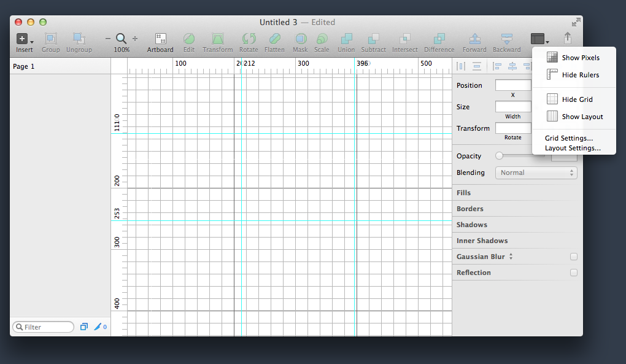Select the Scale tool
Image resolution: width=626 pixels, height=364 pixels.
tap(322, 39)
